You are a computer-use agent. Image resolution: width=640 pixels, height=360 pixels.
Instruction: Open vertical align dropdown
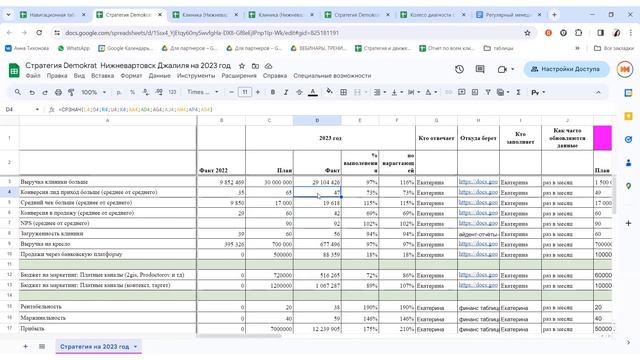click(x=396, y=93)
